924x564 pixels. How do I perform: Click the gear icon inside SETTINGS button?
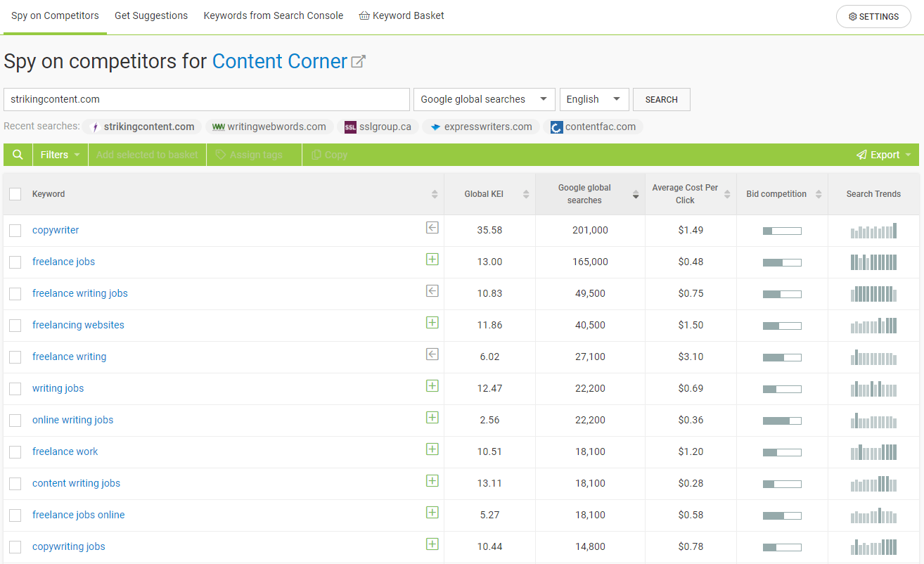[x=852, y=16]
